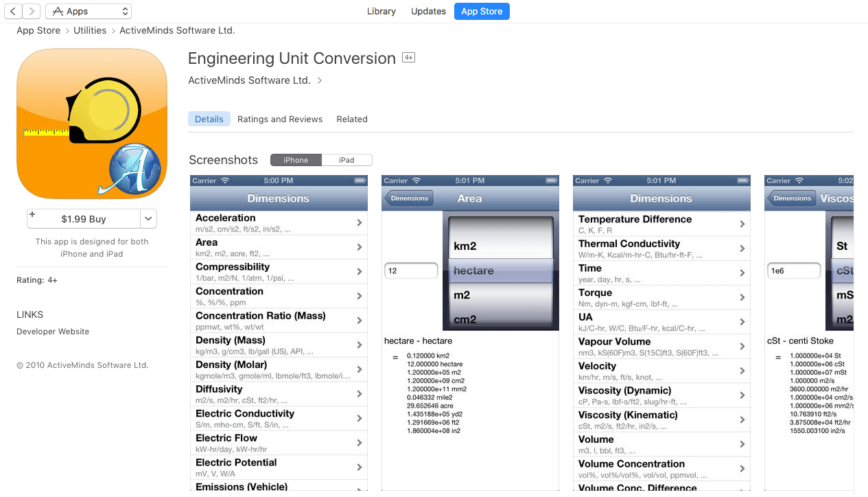The width and height of the screenshot is (868, 497).
Task: Open the dropdown arrow beside Buy button
Action: [x=149, y=219]
